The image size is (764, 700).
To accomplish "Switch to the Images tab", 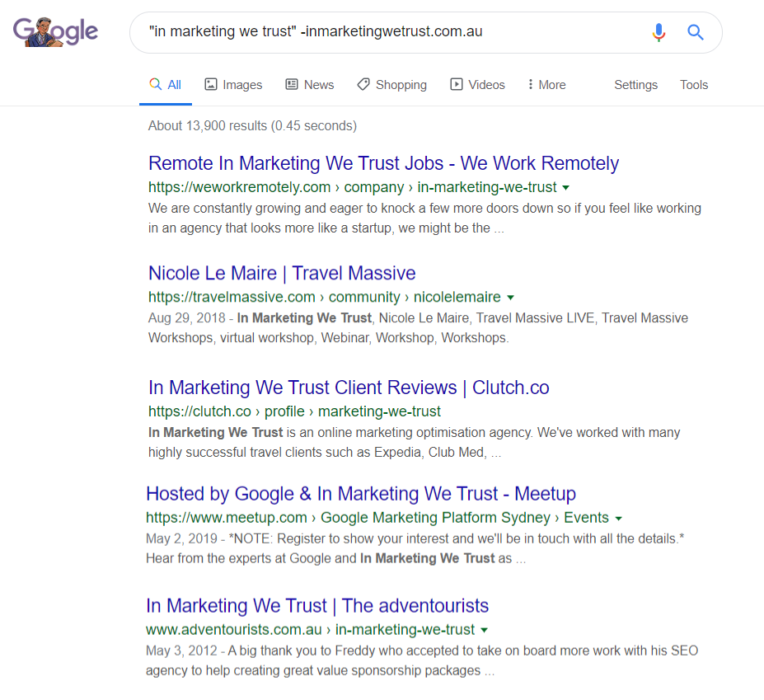I will click(233, 85).
